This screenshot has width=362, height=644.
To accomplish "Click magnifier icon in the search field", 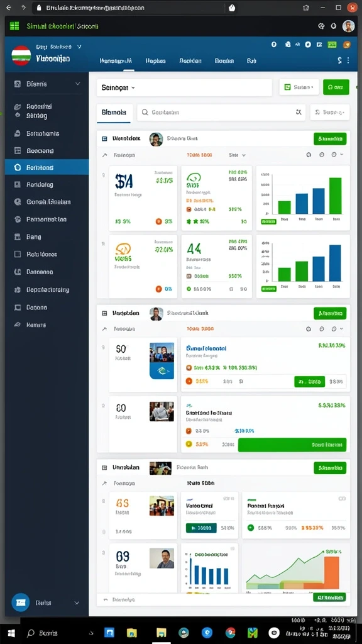I will click(145, 112).
